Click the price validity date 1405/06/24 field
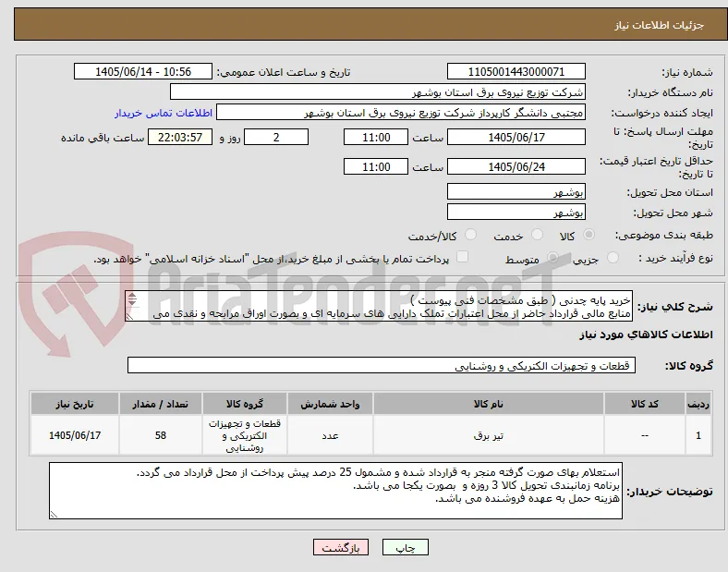728x572 pixels. point(516,166)
